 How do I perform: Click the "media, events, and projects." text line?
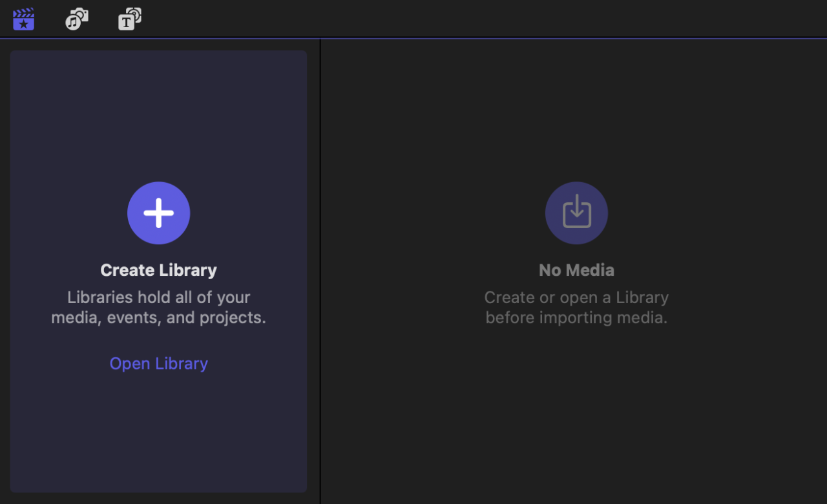point(158,318)
